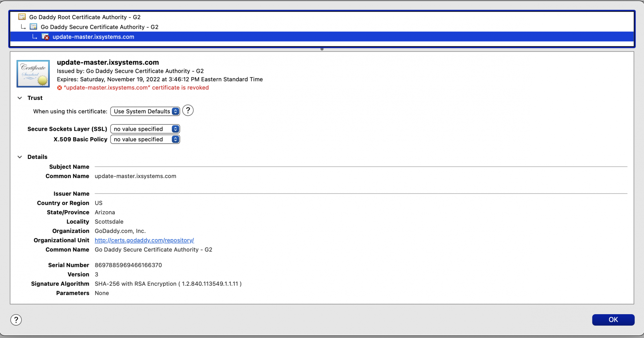Viewport: 644px width, 338px height.
Task: Click the Parameters value None
Action: (102, 293)
